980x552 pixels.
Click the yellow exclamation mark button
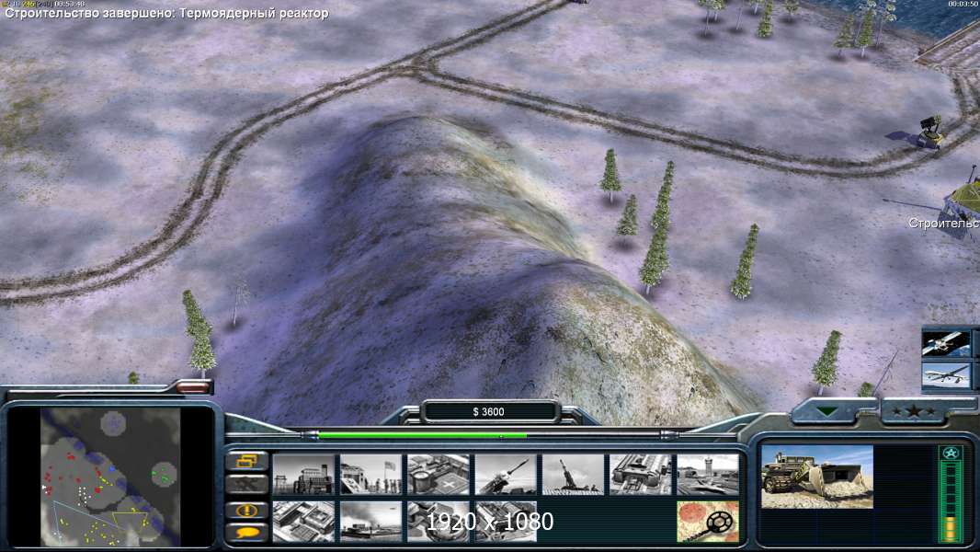(x=247, y=510)
